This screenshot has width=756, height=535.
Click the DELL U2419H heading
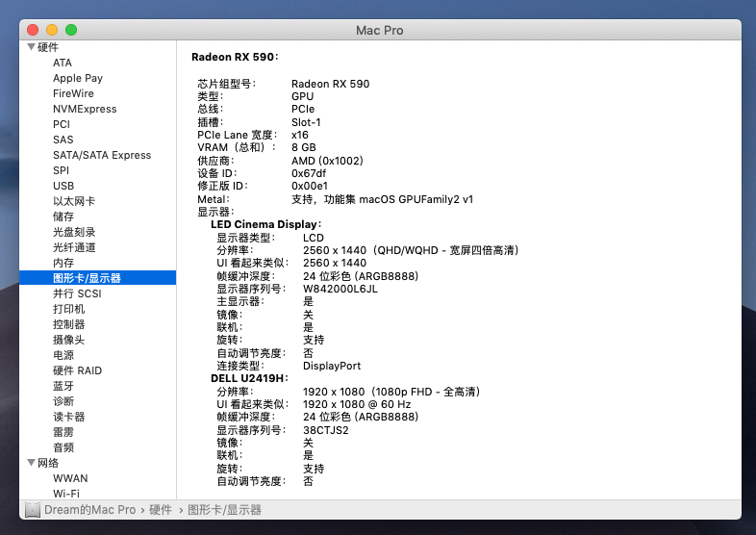249,378
